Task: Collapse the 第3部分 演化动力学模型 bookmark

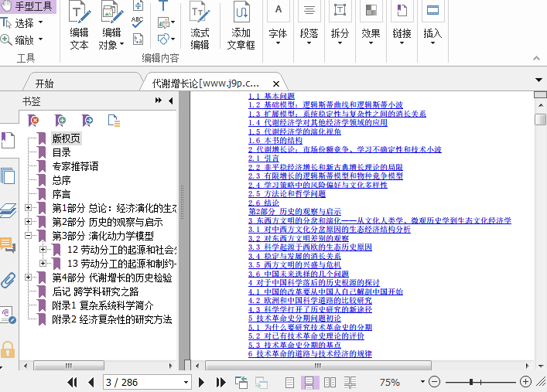Action: coord(29,236)
